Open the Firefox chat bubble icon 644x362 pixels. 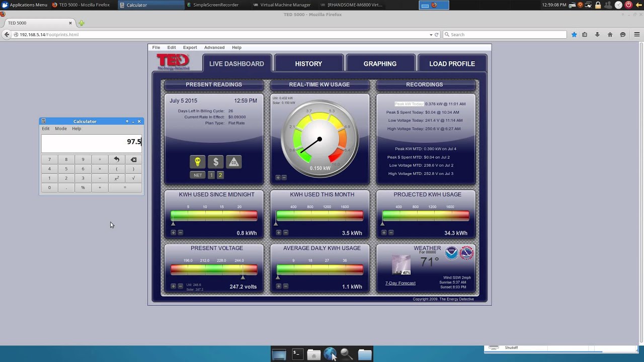point(623,35)
